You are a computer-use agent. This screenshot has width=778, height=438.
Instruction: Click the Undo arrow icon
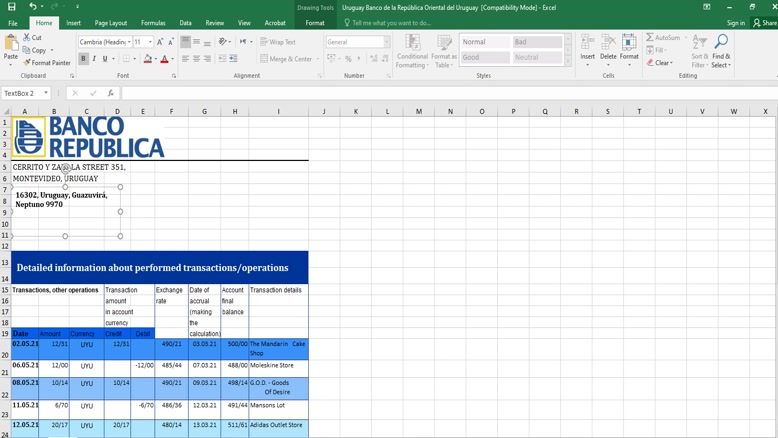[32, 7]
